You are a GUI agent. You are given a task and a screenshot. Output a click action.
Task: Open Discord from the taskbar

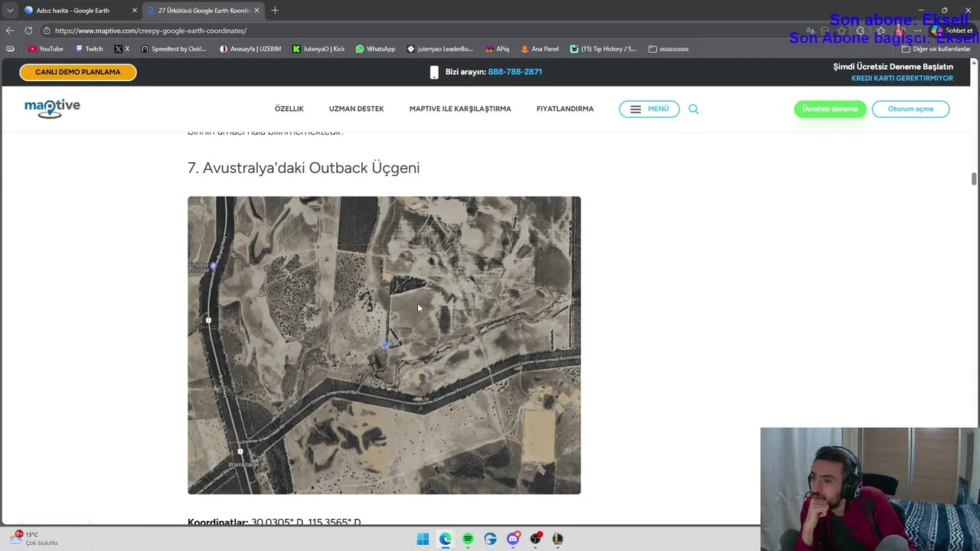513,539
